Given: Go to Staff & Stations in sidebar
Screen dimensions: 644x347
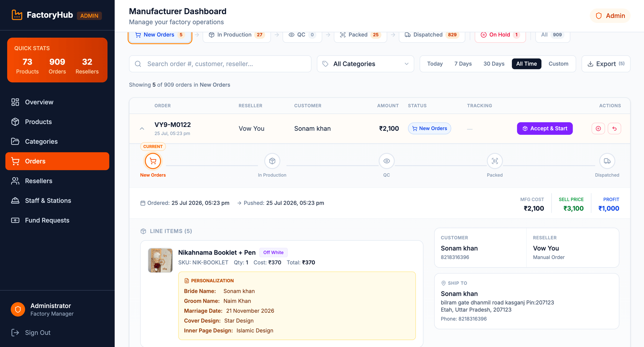Looking at the screenshot, I should click(x=57, y=201).
